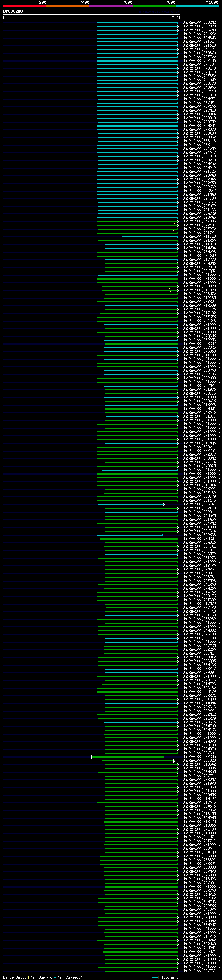Select the UniRef100_A9NP19 label

click(x=199, y=168)
